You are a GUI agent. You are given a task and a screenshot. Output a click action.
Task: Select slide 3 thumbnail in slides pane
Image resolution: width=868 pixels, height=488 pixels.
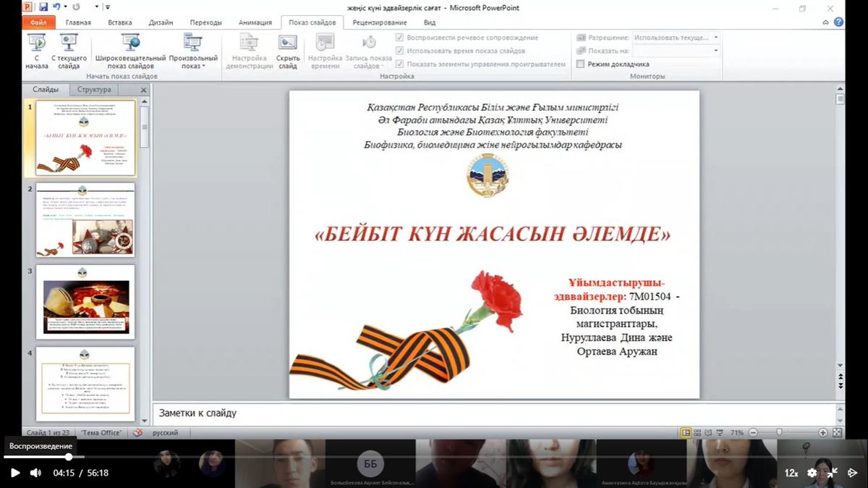point(85,301)
